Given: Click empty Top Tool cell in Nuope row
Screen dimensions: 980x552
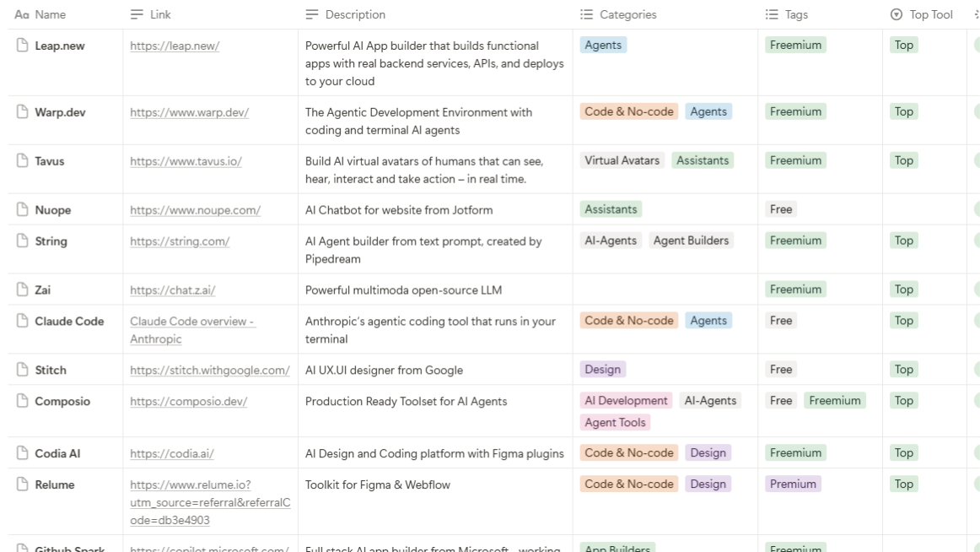Looking at the screenshot, I should [924, 209].
